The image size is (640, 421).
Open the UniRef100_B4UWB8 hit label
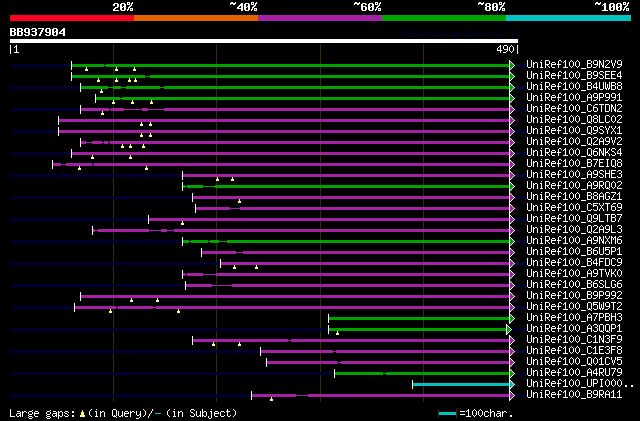pyautogui.click(x=574, y=86)
